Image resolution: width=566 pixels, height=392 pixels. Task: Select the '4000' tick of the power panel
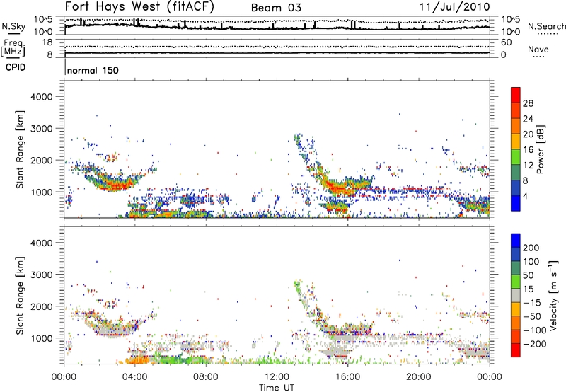click(x=42, y=97)
